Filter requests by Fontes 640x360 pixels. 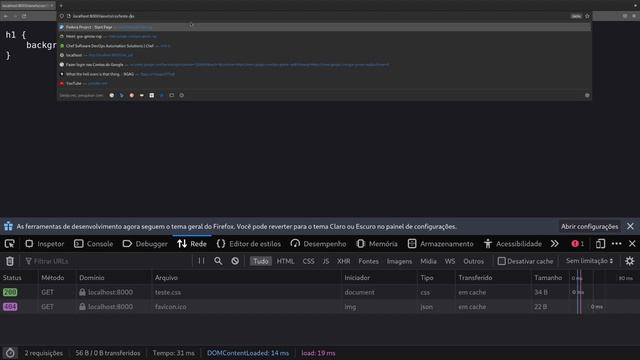pyautogui.click(x=369, y=261)
